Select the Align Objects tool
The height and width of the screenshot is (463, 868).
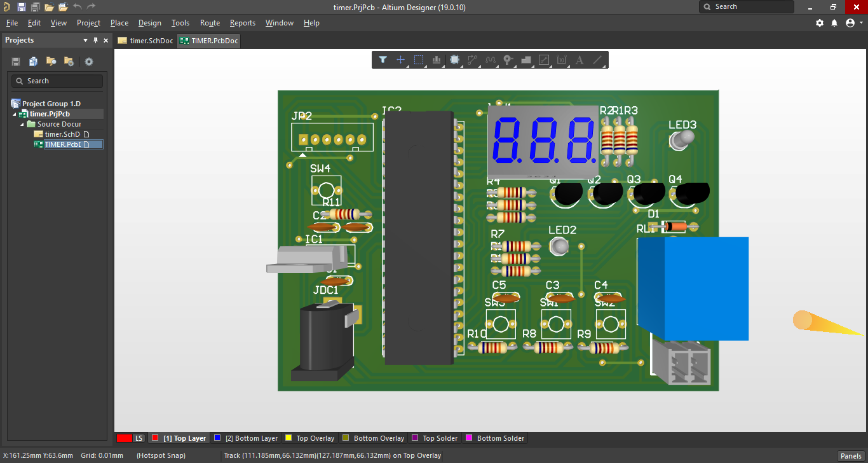coord(437,60)
